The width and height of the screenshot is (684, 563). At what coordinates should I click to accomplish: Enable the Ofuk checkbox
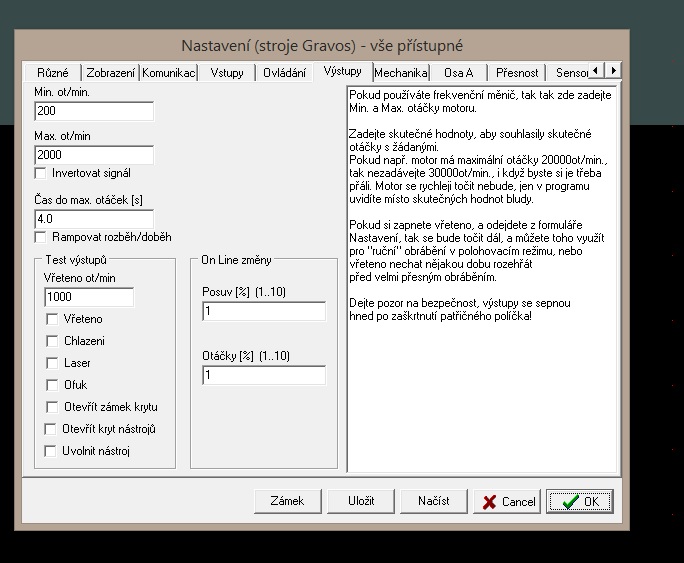pyautogui.click(x=53, y=385)
